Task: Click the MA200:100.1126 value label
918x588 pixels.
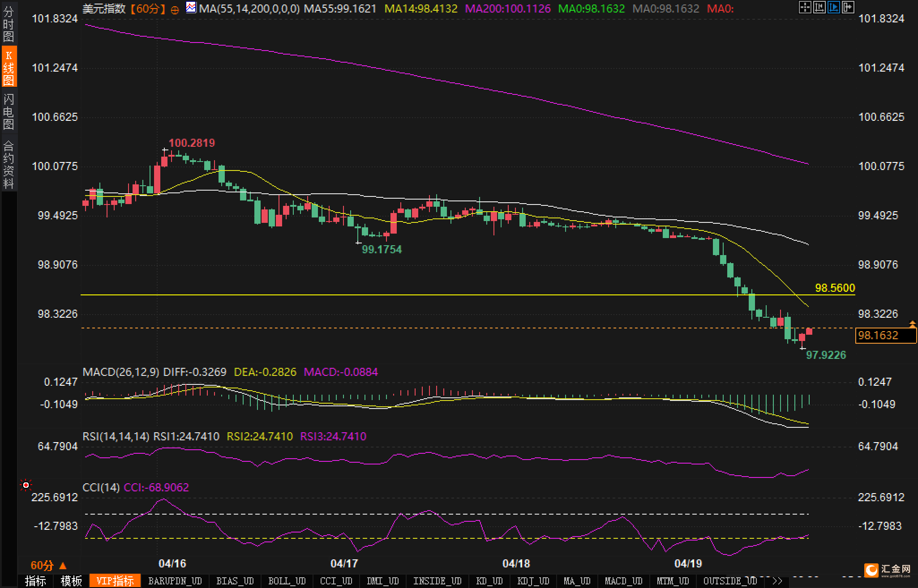Action: pyautogui.click(x=508, y=9)
